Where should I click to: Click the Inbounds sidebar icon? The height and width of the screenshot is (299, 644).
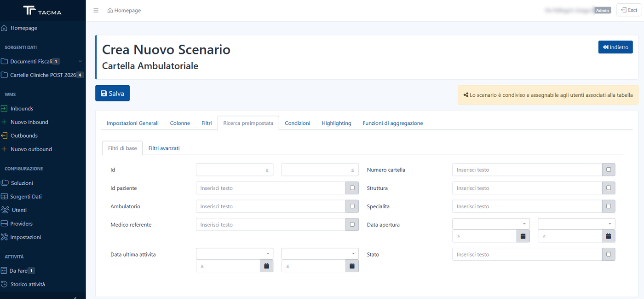[4, 109]
